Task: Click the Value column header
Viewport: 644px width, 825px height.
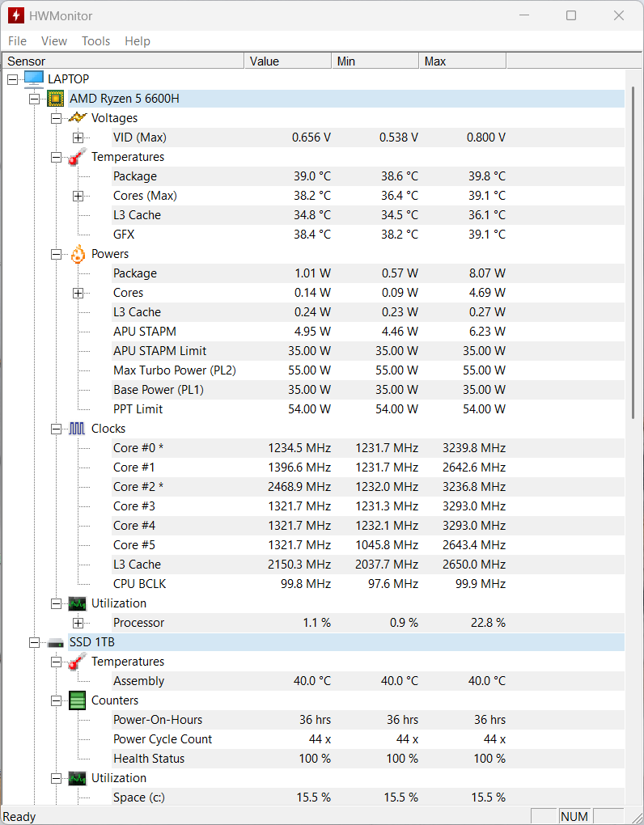Action: tap(287, 61)
